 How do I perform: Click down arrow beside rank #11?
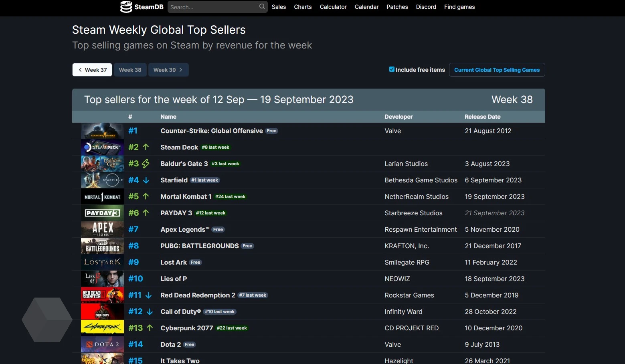pyautogui.click(x=148, y=295)
